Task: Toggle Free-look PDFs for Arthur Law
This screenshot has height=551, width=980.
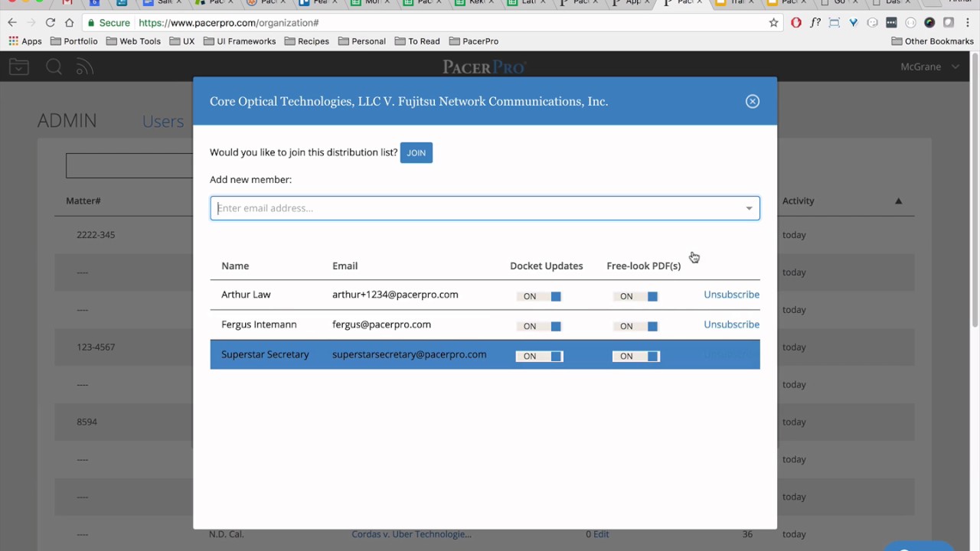Action: point(635,296)
